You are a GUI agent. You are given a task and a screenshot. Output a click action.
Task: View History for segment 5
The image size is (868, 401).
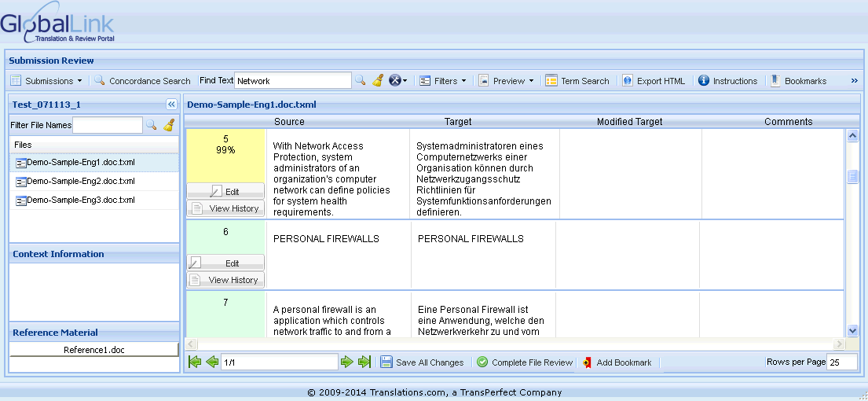click(x=225, y=208)
